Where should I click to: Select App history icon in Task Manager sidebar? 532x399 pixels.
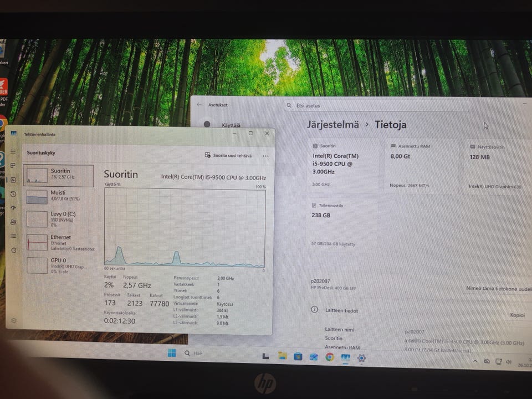[13, 194]
